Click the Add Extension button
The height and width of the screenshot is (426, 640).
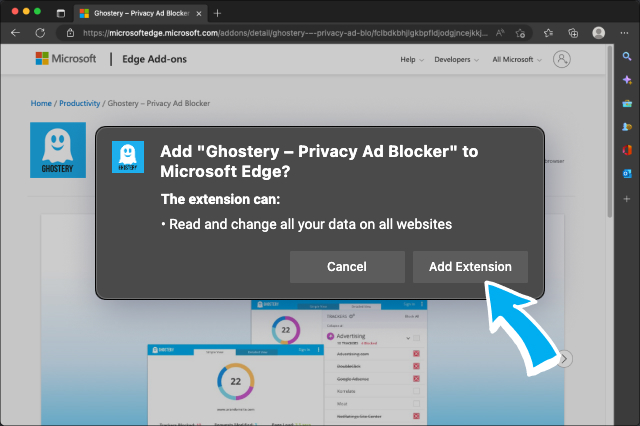click(x=470, y=267)
